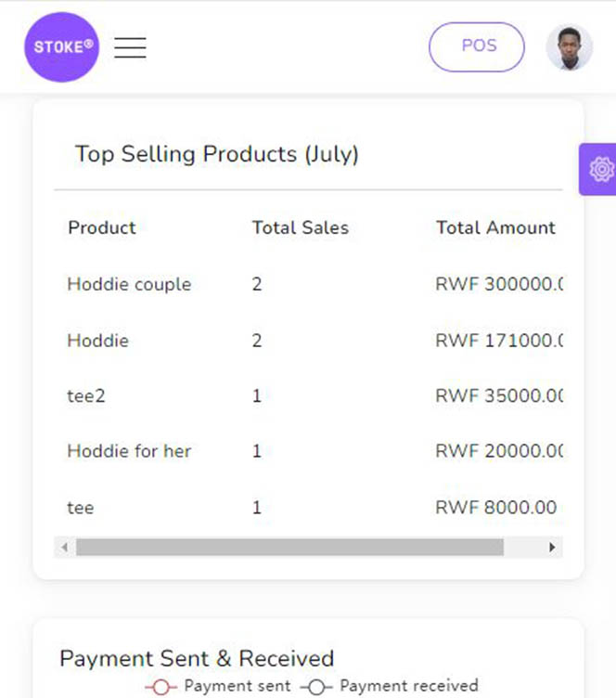Click the RWF 8000.00 amount cell
The width and height of the screenshot is (616, 698).
tap(496, 508)
